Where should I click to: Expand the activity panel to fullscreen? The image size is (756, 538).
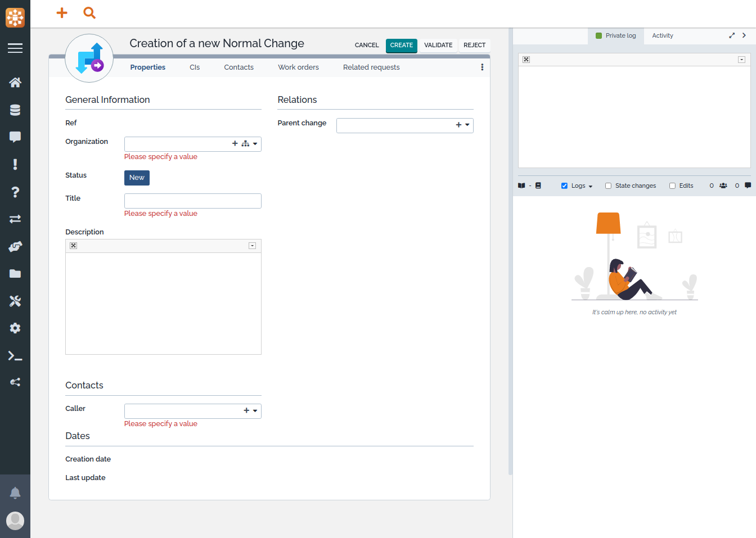[x=732, y=35]
